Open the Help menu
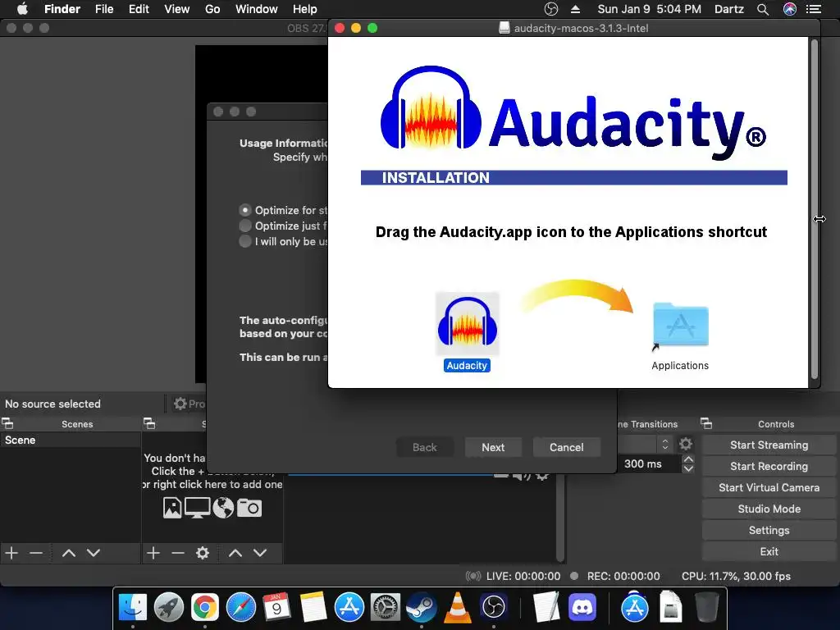 [305, 9]
